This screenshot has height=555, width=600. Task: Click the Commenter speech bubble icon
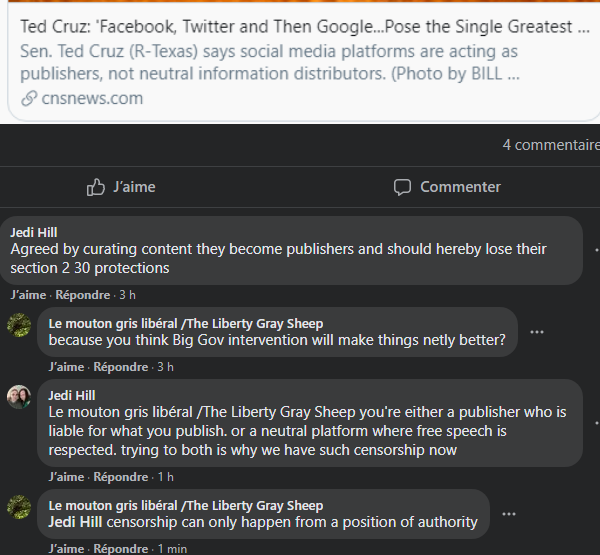pyautogui.click(x=402, y=187)
